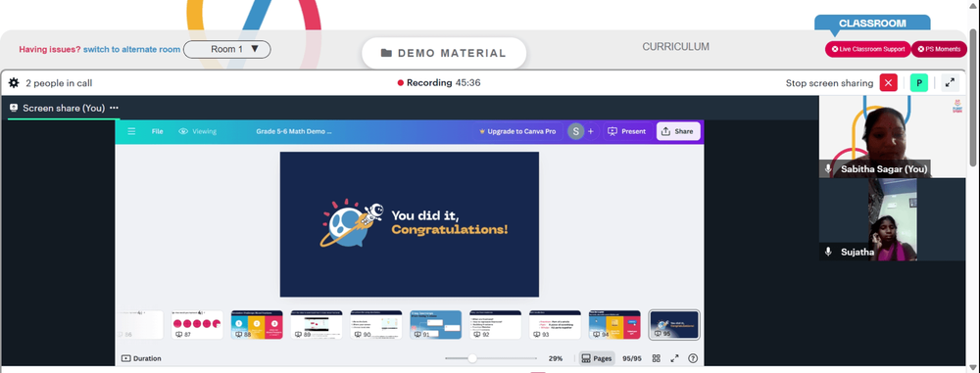Select slide thumbnail 93
This screenshot has height=373, width=980.
[555, 325]
